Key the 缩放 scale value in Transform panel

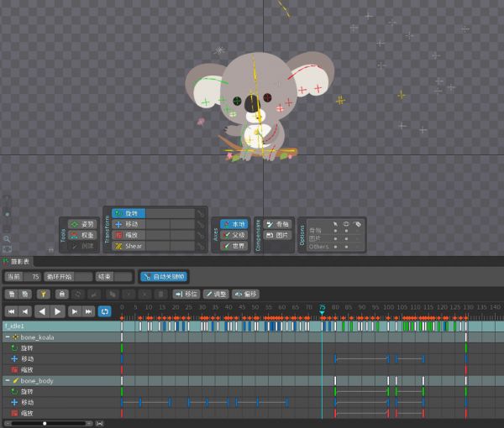tap(201, 235)
